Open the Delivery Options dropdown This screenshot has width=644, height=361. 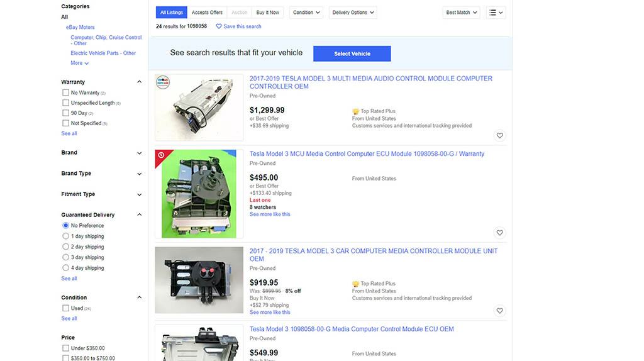353,13
